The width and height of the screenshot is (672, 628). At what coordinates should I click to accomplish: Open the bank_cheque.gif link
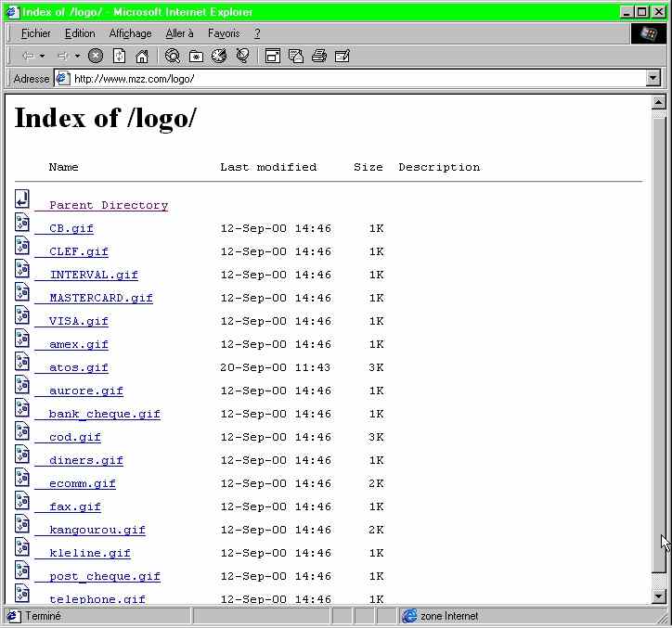[x=105, y=414]
